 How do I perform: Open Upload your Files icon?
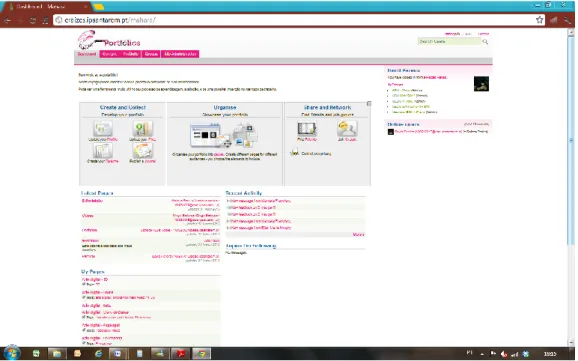point(142,129)
